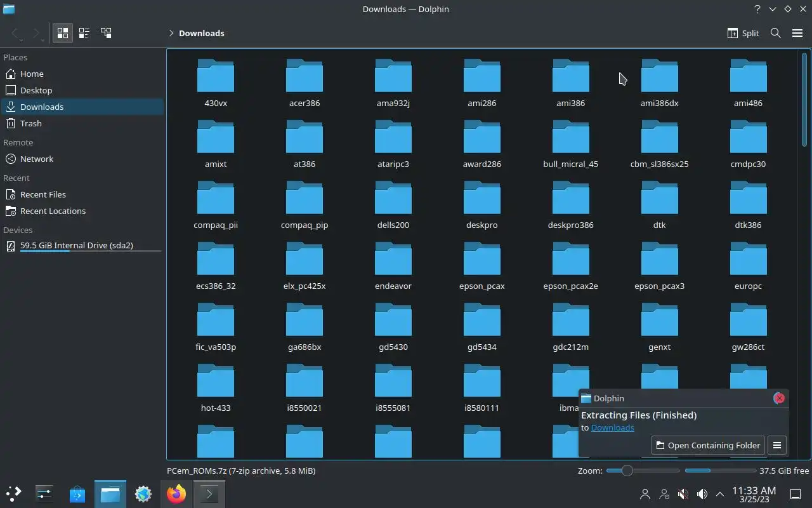Select the genxt folder
812x508 pixels.
tap(660, 327)
